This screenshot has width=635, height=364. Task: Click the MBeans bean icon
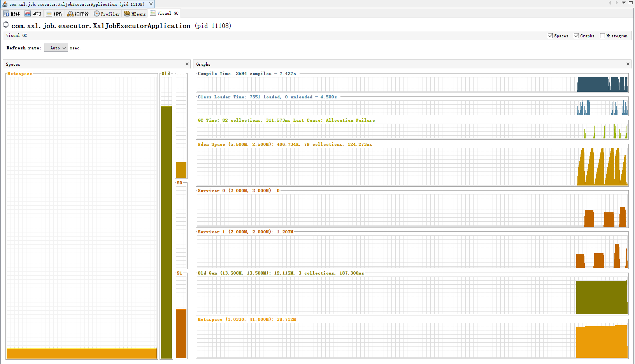coord(127,14)
